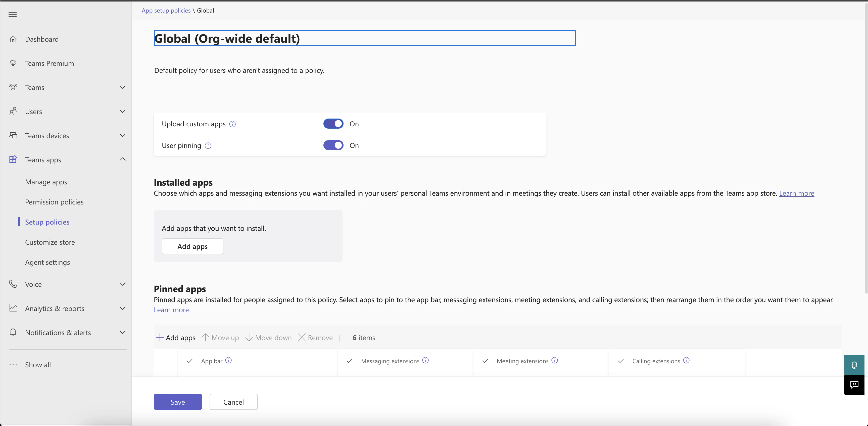The width and height of the screenshot is (868, 426).
Task: Save the policy changes
Action: point(178,402)
